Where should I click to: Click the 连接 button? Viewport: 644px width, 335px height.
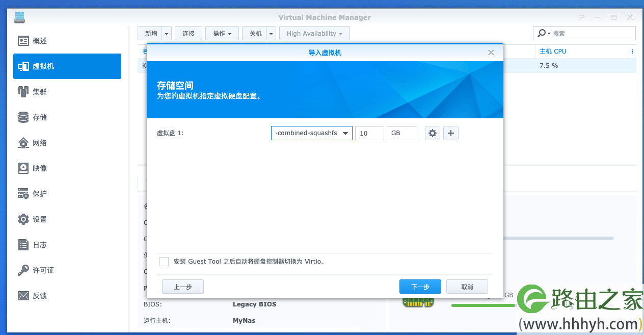coord(189,34)
